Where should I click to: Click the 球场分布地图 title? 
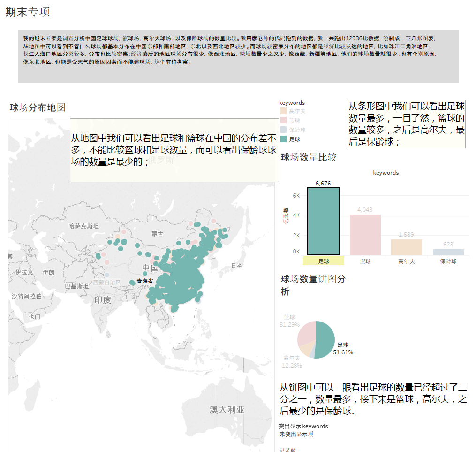(38, 107)
